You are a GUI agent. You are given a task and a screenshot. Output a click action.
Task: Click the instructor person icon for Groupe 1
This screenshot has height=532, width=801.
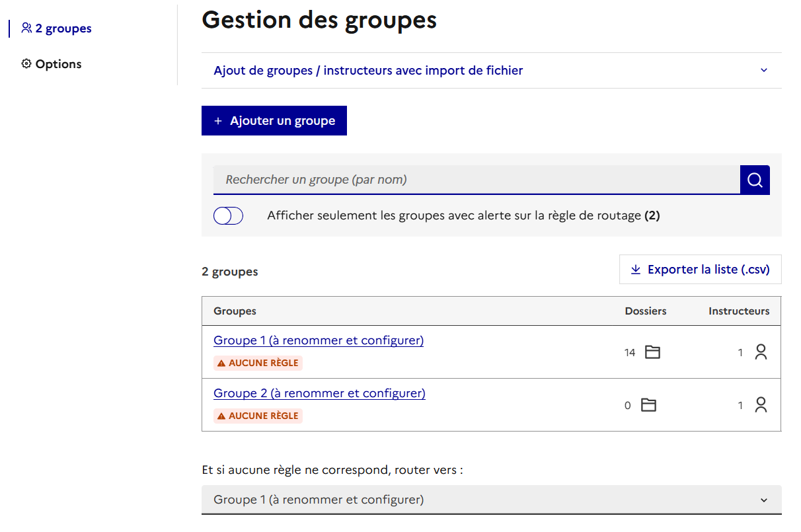(x=761, y=352)
